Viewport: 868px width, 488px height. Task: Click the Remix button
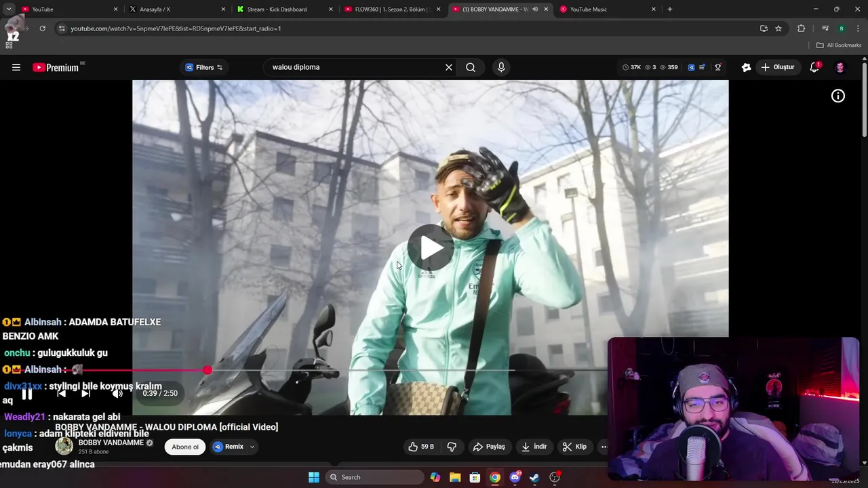229,447
